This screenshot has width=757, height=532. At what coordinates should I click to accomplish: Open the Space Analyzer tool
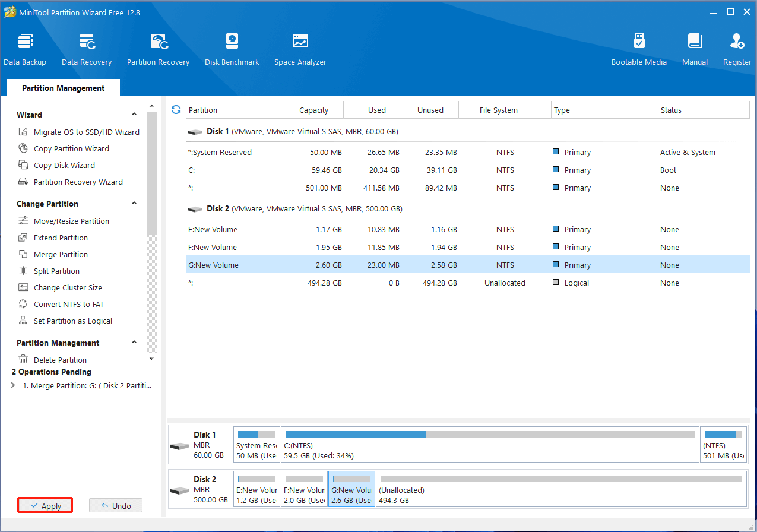click(300, 49)
